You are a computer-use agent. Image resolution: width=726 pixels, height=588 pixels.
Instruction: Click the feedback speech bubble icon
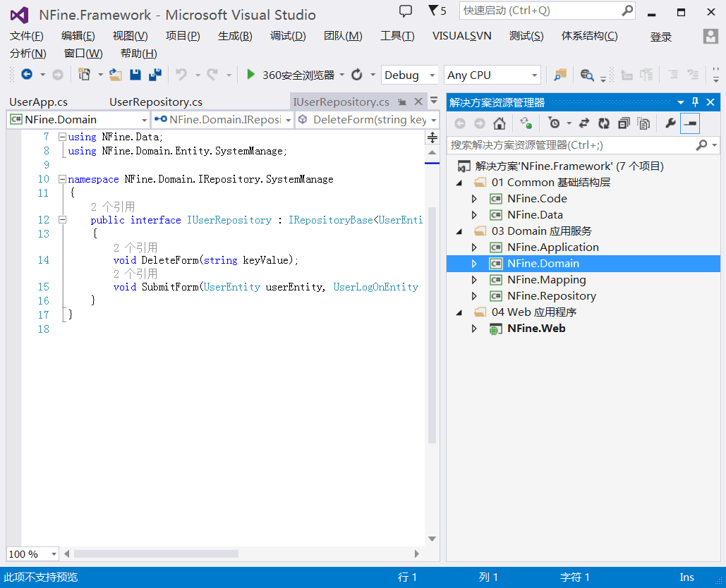pyautogui.click(x=406, y=11)
